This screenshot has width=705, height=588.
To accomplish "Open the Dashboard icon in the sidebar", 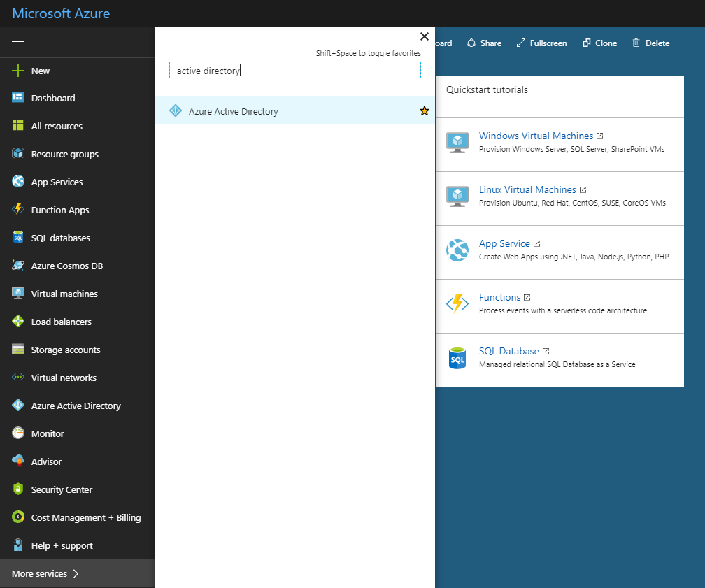I will (18, 98).
